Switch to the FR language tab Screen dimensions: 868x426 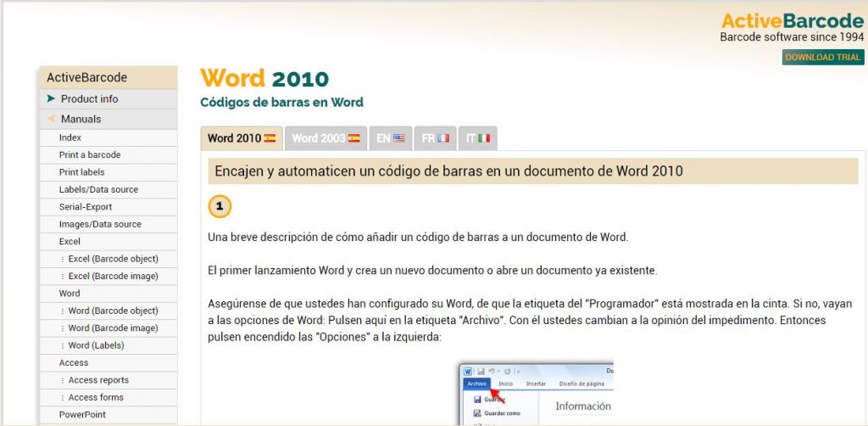pos(435,138)
